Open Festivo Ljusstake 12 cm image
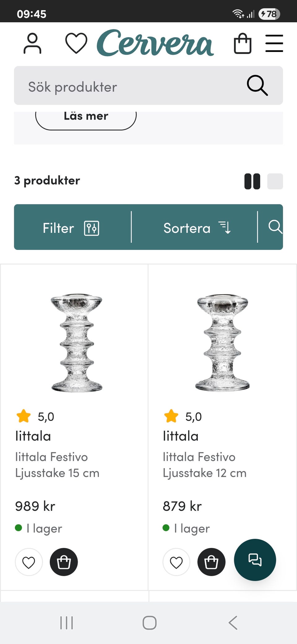297x644 pixels. 222,342
